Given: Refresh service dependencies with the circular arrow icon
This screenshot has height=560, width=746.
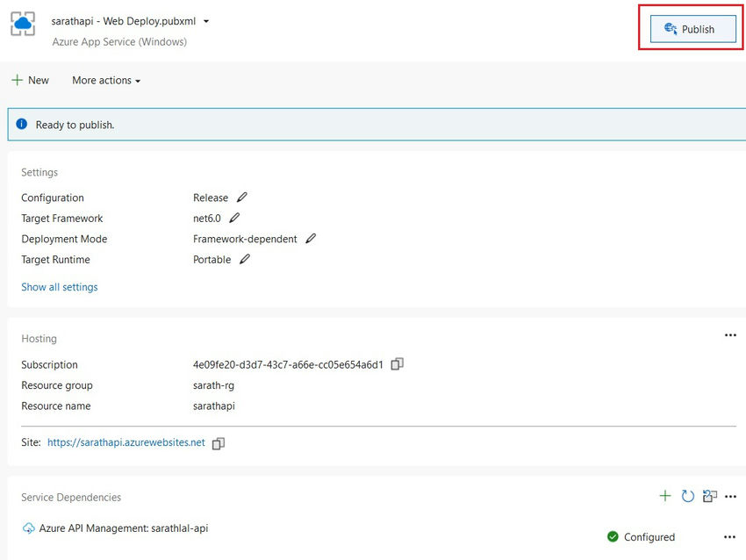Looking at the screenshot, I should [x=687, y=496].
